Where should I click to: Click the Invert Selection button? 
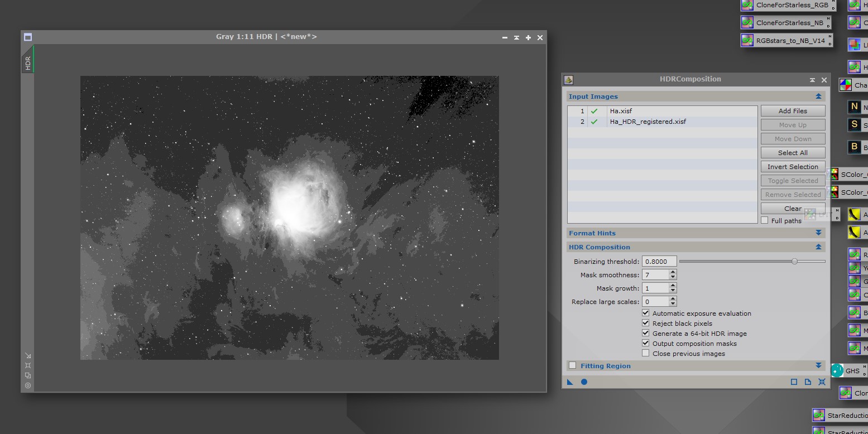793,167
